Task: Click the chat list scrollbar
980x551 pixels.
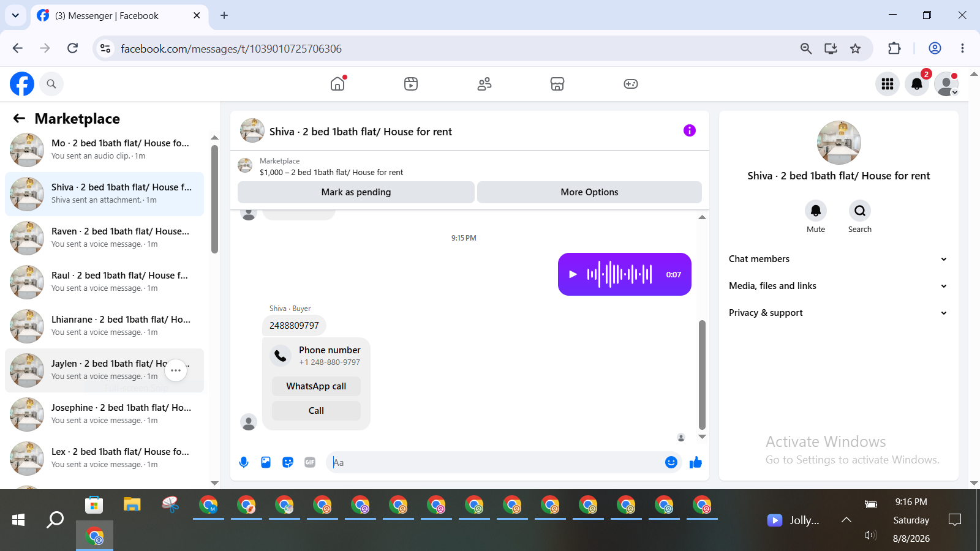Action: pyautogui.click(x=214, y=199)
